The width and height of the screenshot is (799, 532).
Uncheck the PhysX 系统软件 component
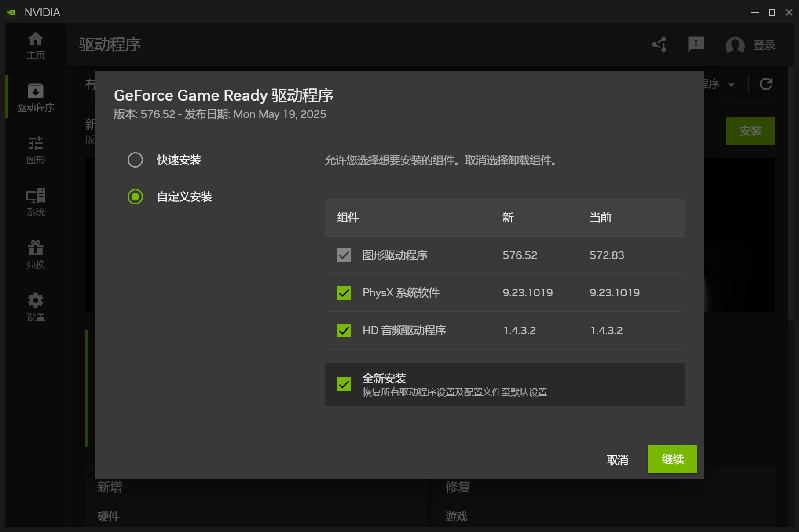[x=344, y=293]
